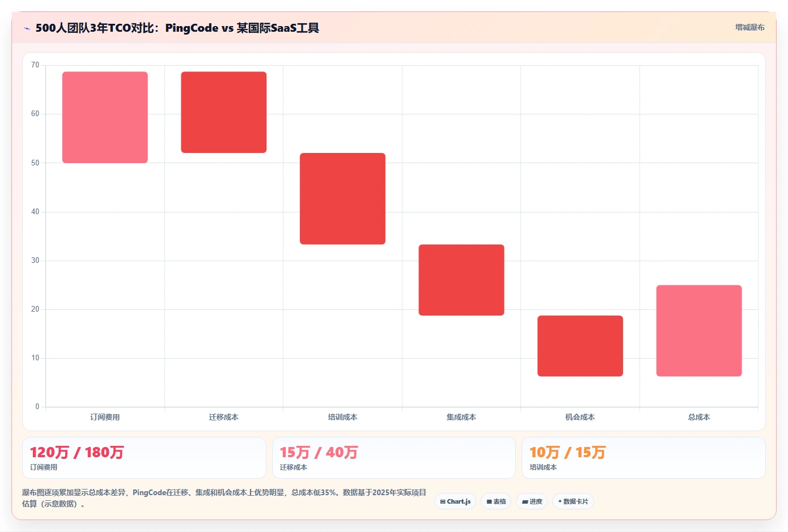Click the y-axis value 70
This screenshot has height=532, width=788.
pyautogui.click(x=35, y=65)
